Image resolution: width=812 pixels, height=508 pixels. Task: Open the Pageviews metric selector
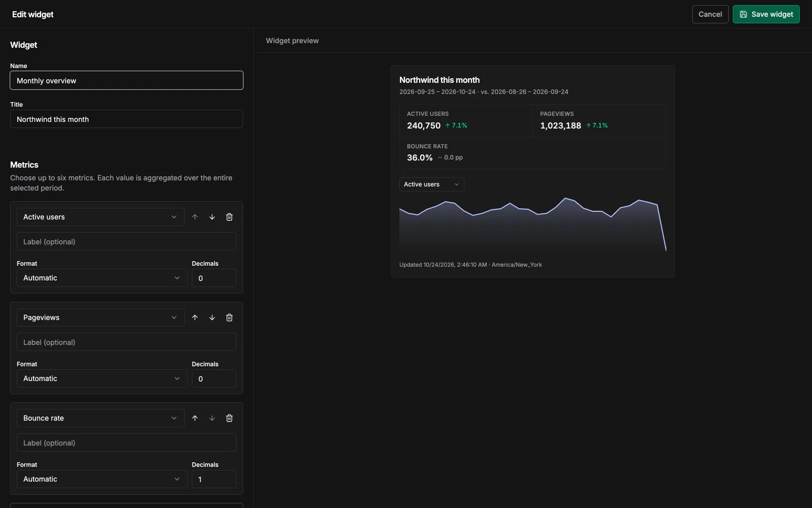[100, 317]
